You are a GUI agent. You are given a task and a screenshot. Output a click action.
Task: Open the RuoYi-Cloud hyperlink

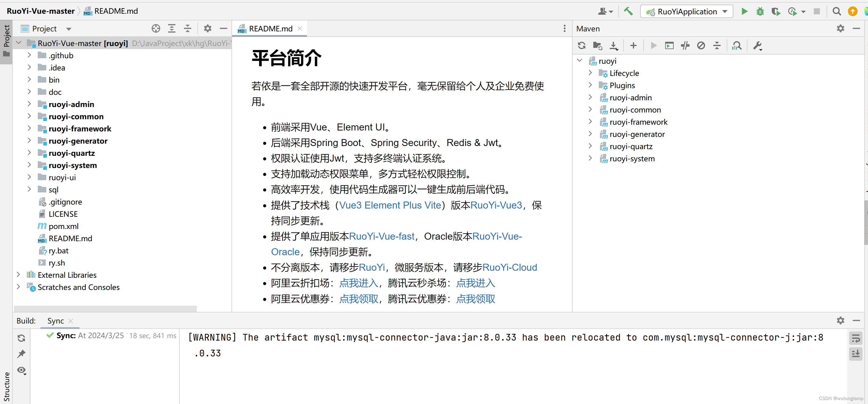510,267
